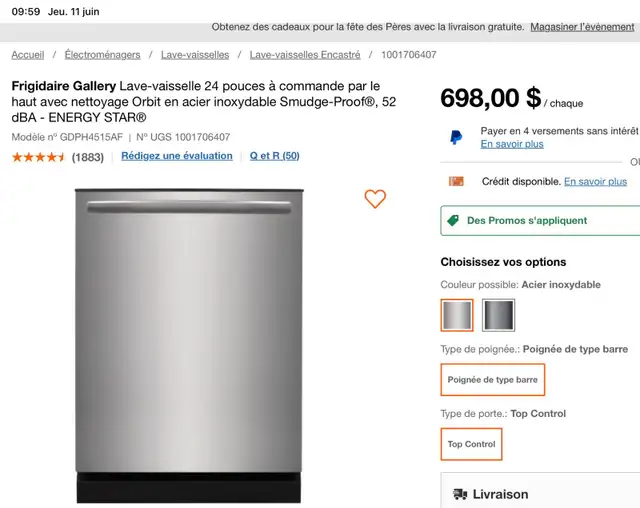Click the PayPal logo icon
The height and width of the screenshot is (508, 640).
click(x=456, y=138)
